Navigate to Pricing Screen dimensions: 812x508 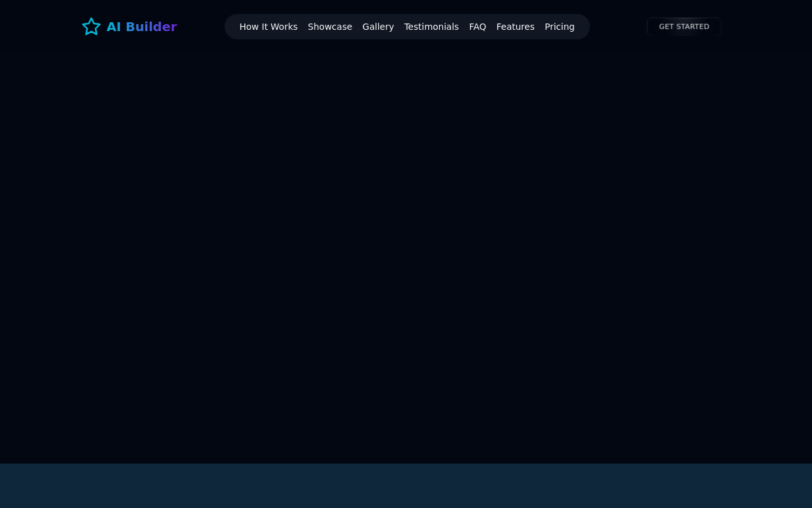click(560, 27)
